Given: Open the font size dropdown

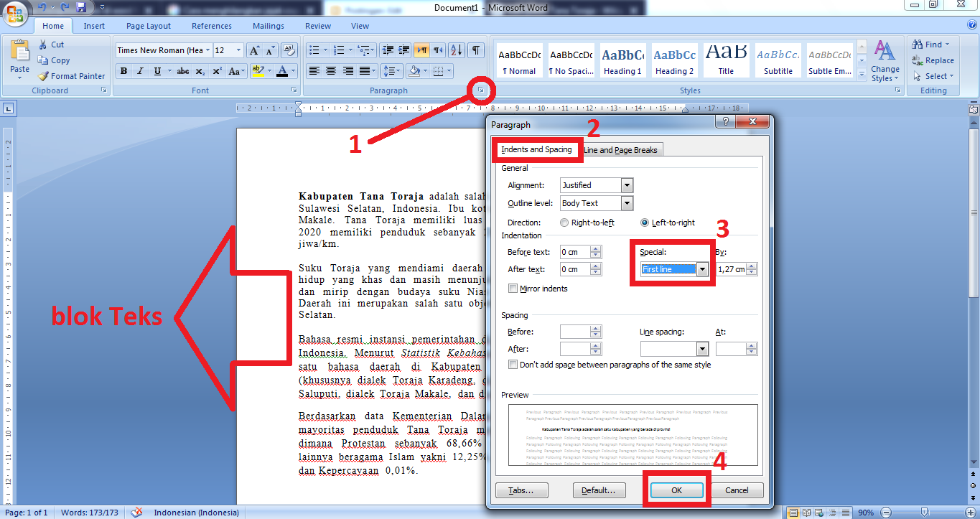Looking at the screenshot, I should pyautogui.click(x=237, y=50).
